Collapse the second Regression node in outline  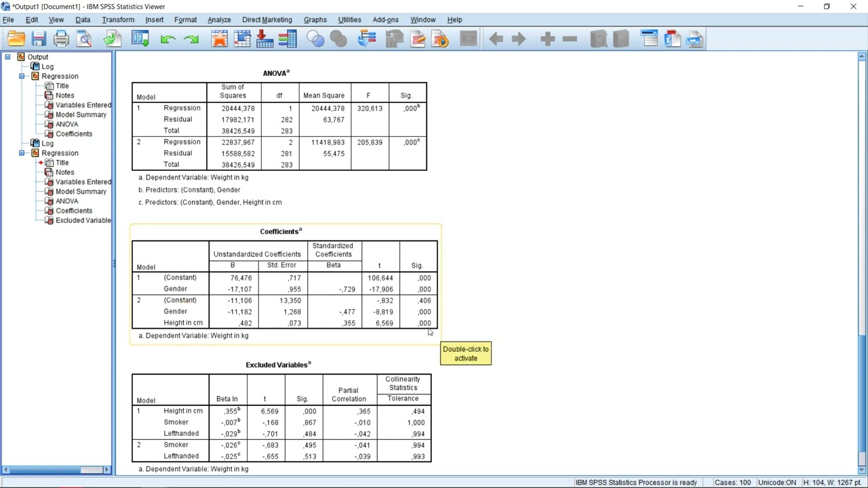pyautogui.click(x=22, y=153)
